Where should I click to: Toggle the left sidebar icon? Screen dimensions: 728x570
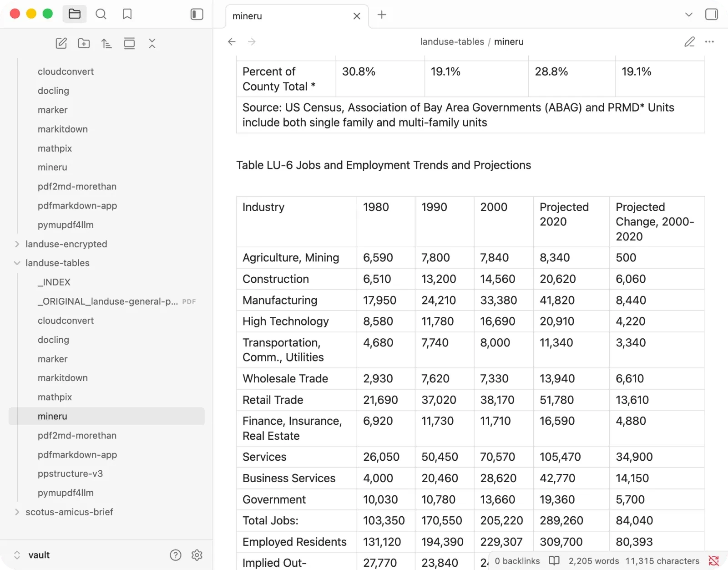[197, 14]
